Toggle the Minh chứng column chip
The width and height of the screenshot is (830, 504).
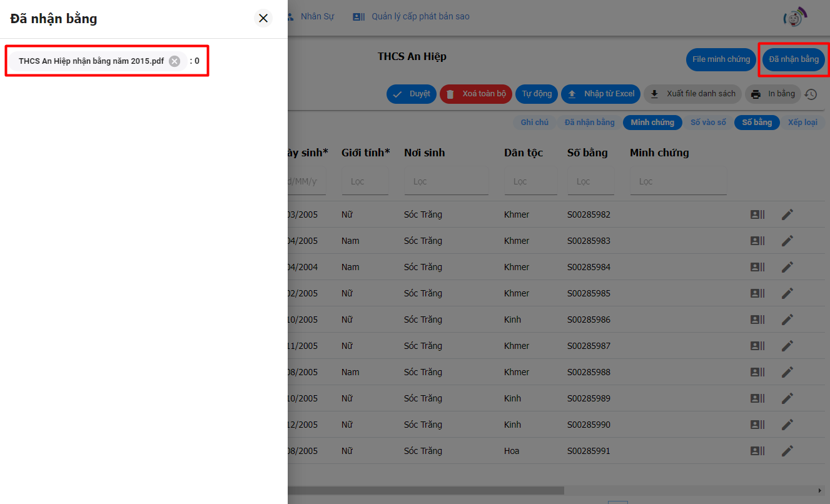tap(652, 123)
